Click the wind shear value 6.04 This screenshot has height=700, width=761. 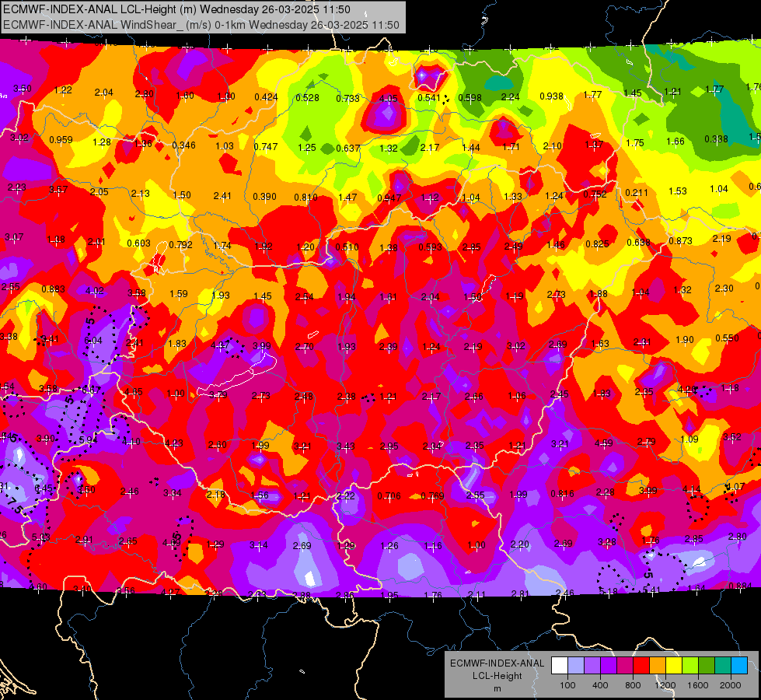[x=93, y=341]
